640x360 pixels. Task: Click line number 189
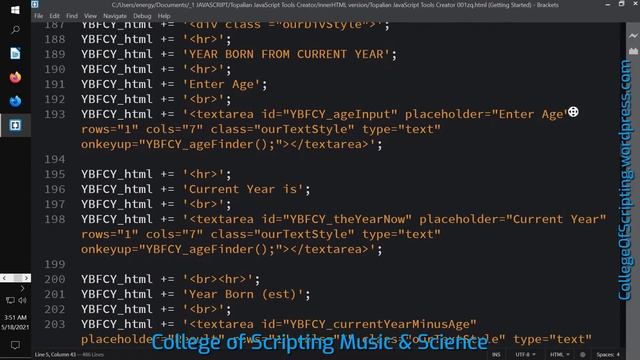tap(55, 54)
